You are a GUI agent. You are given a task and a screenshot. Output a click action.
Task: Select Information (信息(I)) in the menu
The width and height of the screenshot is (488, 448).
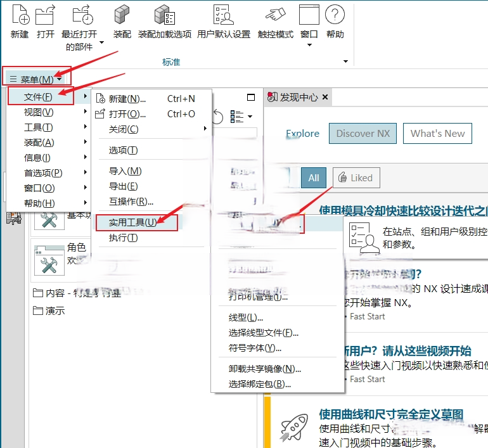point(48,158)
